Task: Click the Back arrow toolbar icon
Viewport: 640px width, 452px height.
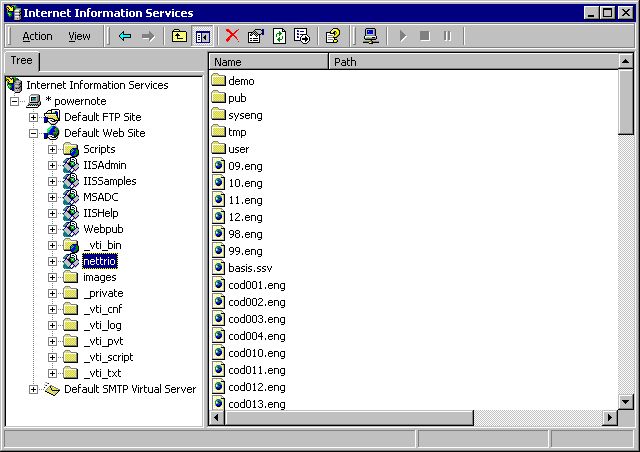Action: click(x=125, y=36)
